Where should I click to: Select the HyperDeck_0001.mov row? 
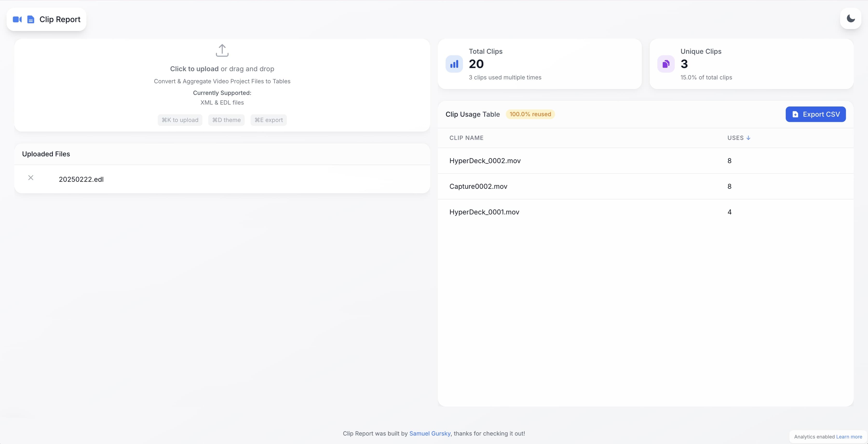pos(646,212)
